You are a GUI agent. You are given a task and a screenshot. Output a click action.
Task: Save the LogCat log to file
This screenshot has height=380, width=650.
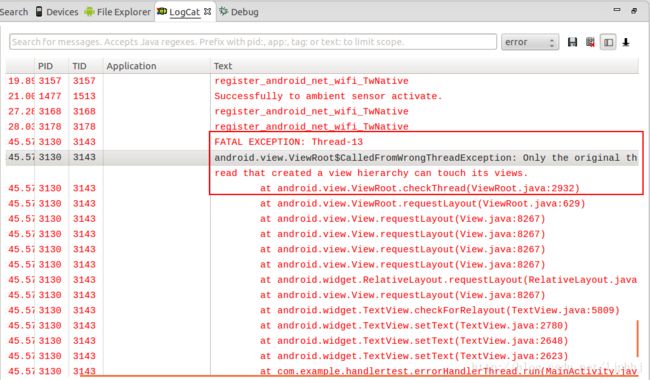pos(572,42)
